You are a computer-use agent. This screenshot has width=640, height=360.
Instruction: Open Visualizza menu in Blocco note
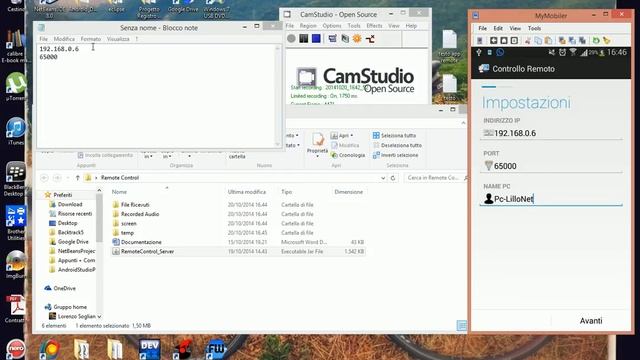click(x=118, y=39)
